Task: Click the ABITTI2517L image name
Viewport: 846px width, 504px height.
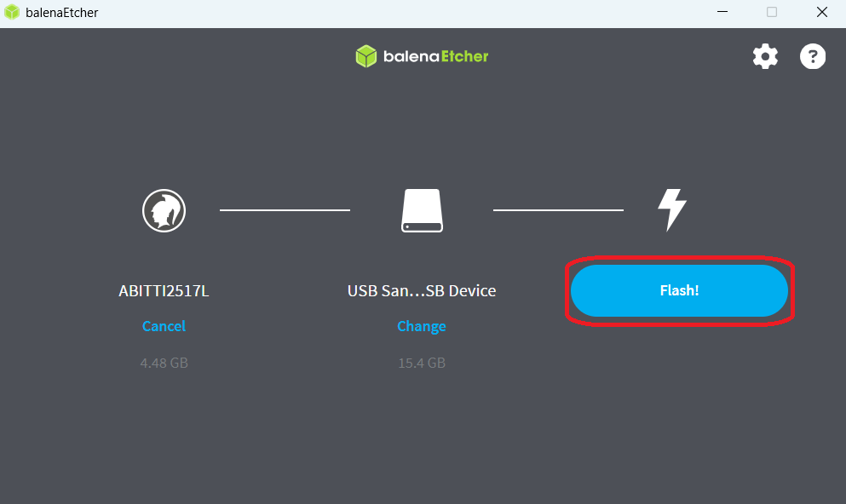Action: 164,290
